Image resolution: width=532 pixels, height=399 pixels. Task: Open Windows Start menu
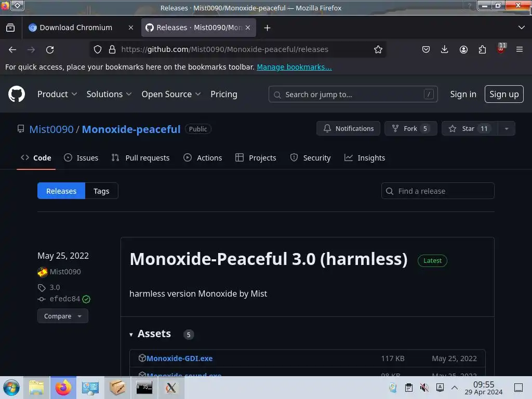pyautogui.click(x=11, y=388)
